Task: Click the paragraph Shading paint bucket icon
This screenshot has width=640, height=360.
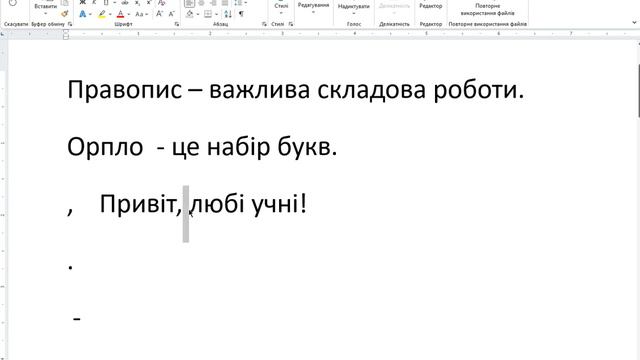Action: coord(189,14)
